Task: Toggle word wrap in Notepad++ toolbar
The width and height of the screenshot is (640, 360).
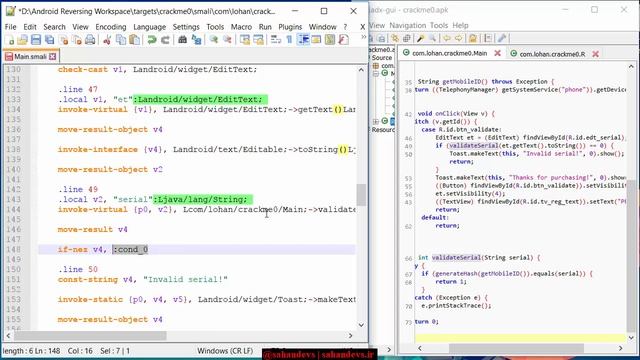Action: [x=276, y=40]
